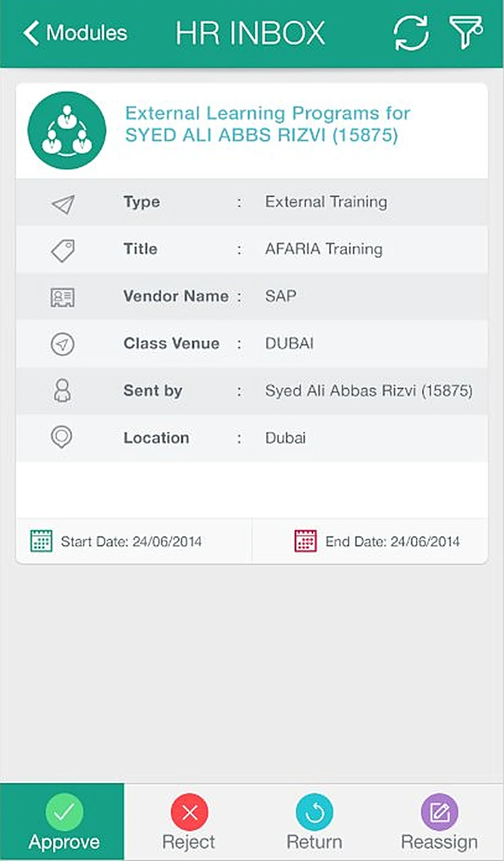The width and height of the screenshot is (504, 861).
Task: Tap the 'Sent by' field label
Action: [x=153, y=391]
